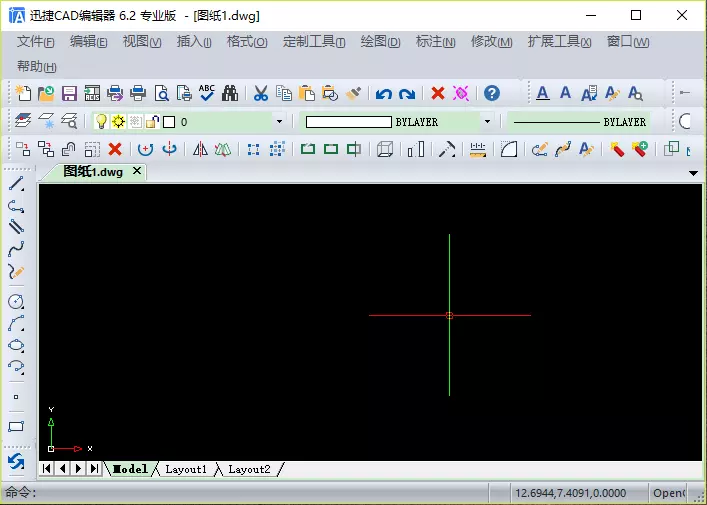Select the Circle drawing tool
The width and height of the screenshot is (707, 505).
coord(16,301)
